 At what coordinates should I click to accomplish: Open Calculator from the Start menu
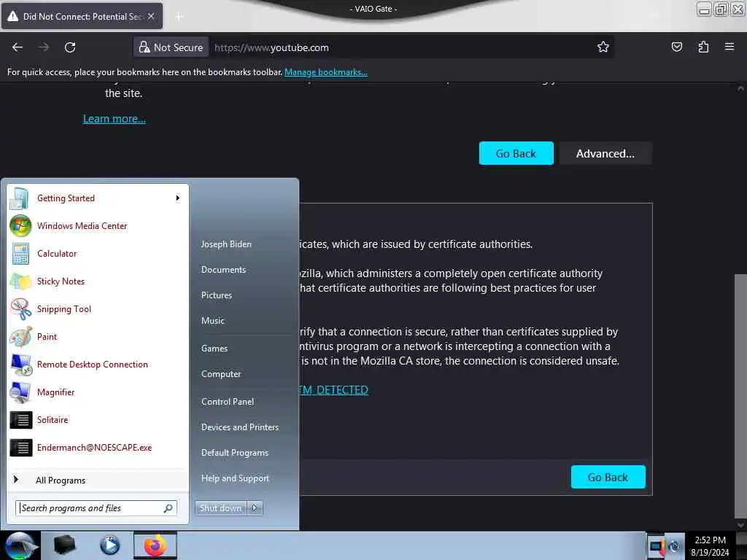pos(98,253)
